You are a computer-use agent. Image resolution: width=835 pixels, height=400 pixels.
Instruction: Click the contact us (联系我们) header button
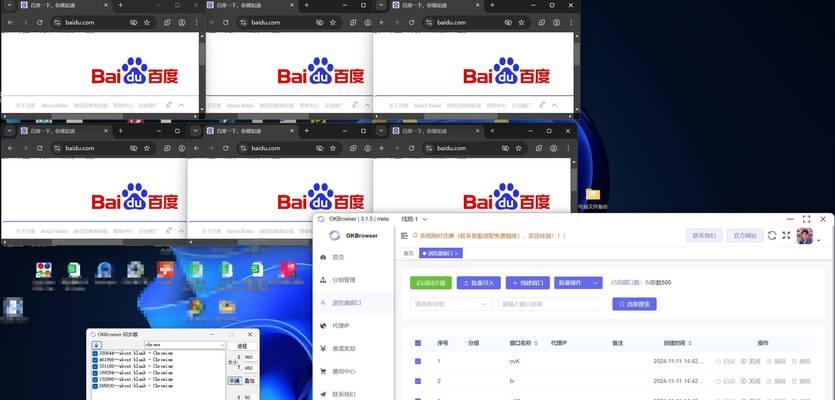click(704, 235)
